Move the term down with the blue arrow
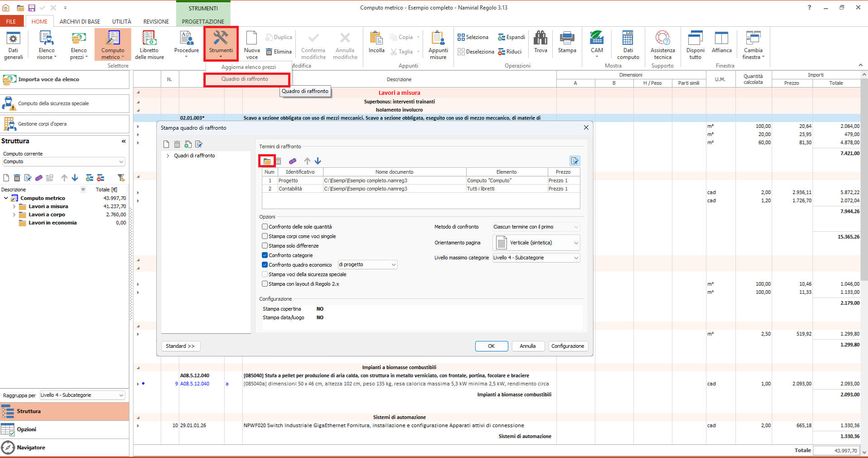The width and height of the screenshot is (868, 458). tap(318, 161)
